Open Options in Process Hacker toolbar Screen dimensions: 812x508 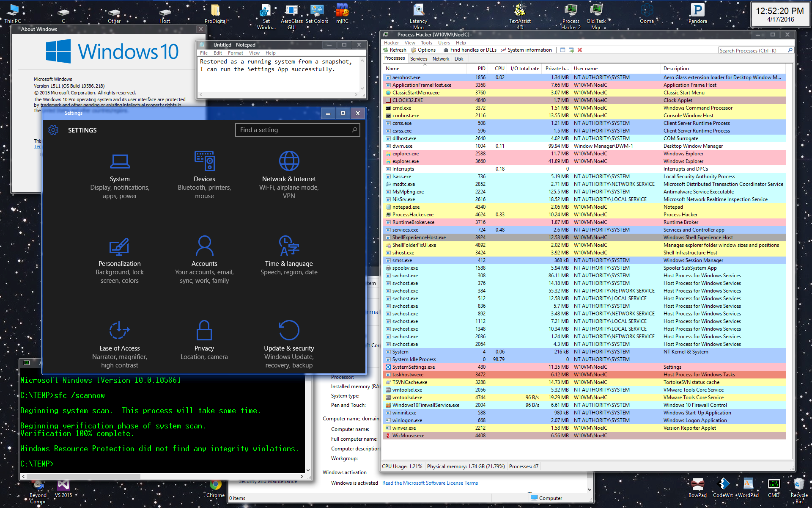[423, 50]
